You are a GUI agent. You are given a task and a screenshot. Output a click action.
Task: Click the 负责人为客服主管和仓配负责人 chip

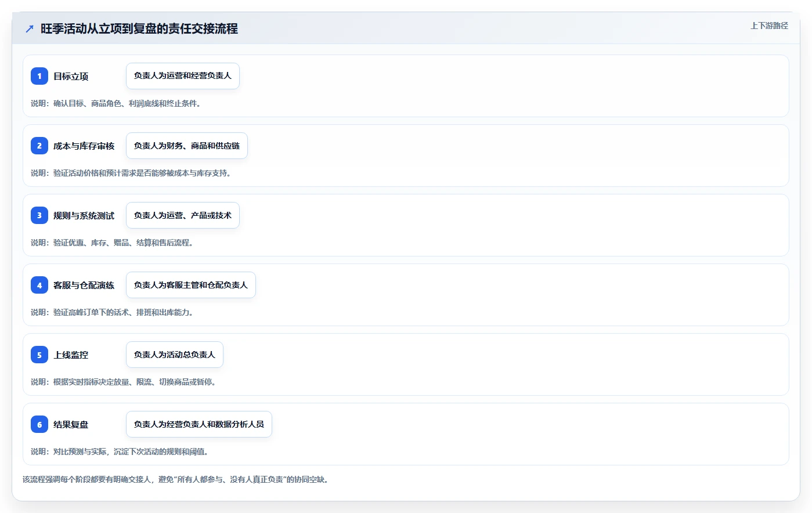click(191, 285)
